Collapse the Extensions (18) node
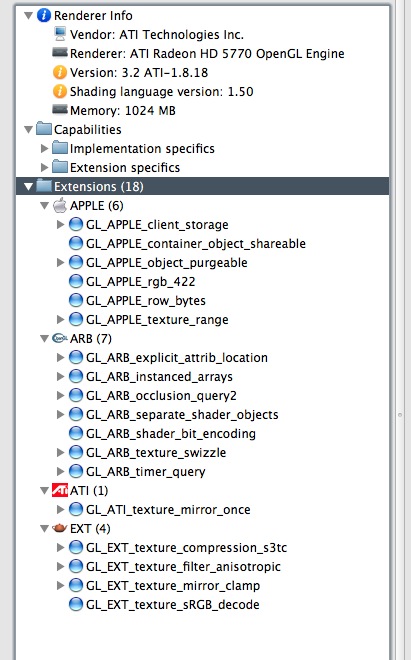This screenshot has width=411, height=660. click(x=29, y=186)
